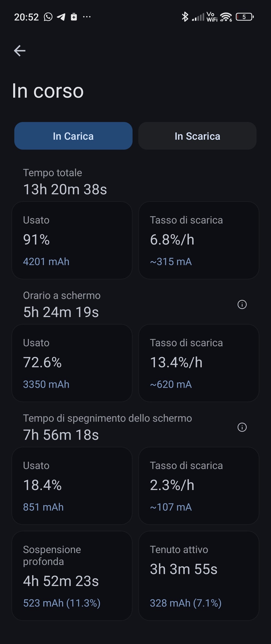
Task: Open info icon beside Orario a schermo
Action: point(242,305)
